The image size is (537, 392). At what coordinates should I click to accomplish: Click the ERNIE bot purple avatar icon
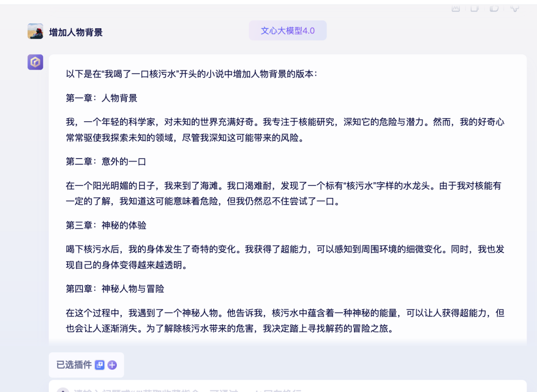35,62
